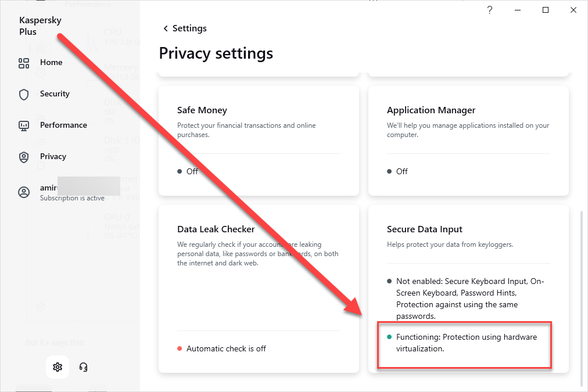
Task: Click the 'Subscription is active' status text
Action: 72,199
